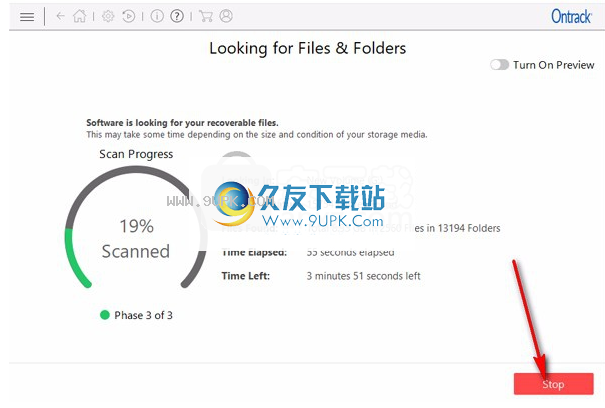The width and height of the screenshot is (605, 408).
Task: Return to the Home screen icon
Action: point(80,16)
